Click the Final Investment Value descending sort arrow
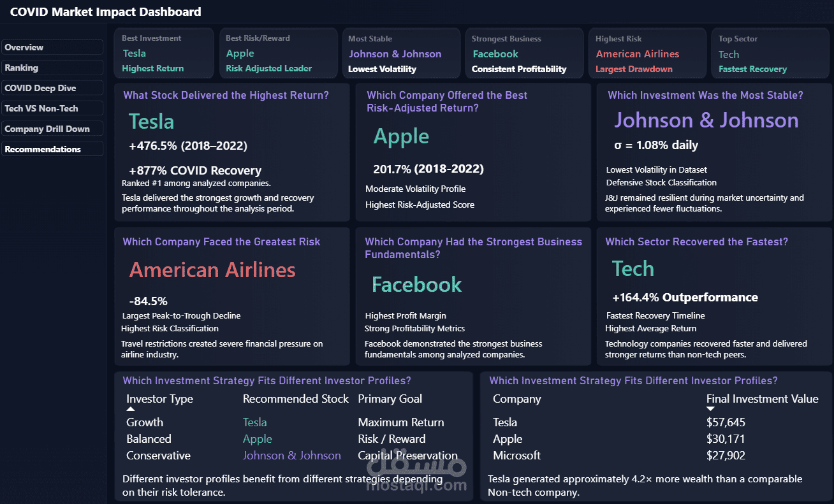Screen dimensions: 834x504 711,409
